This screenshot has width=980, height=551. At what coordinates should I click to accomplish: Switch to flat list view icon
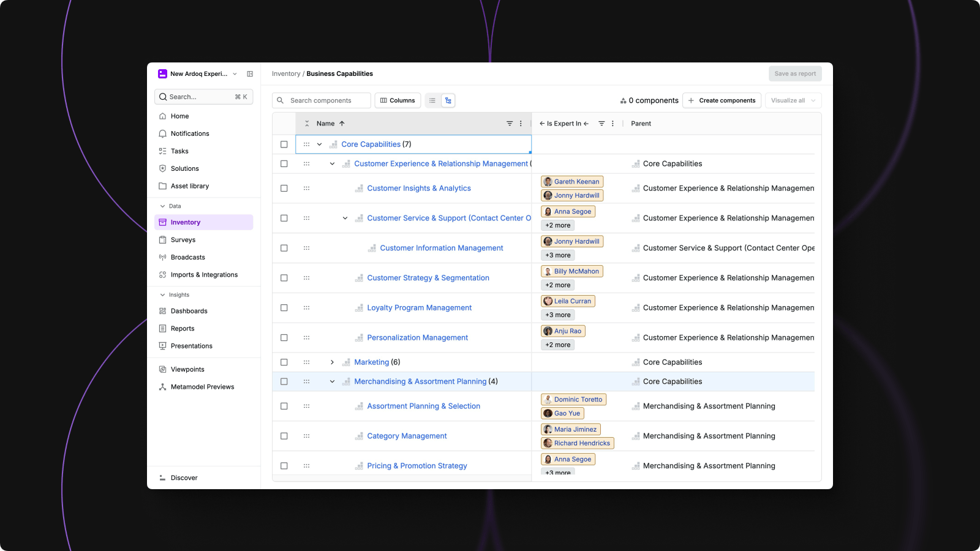pos(432,100)
